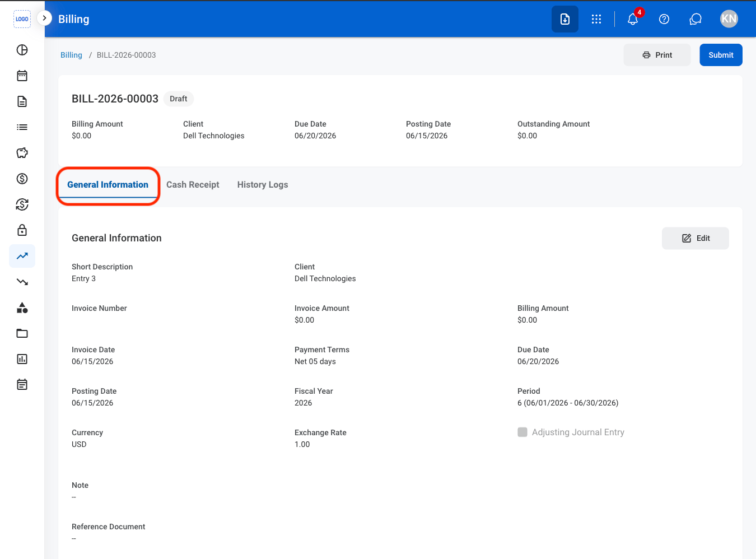This screenshot has width=756, height=559.
Task: Select the upward trend sidebar icon
Action: pos(22,256)
